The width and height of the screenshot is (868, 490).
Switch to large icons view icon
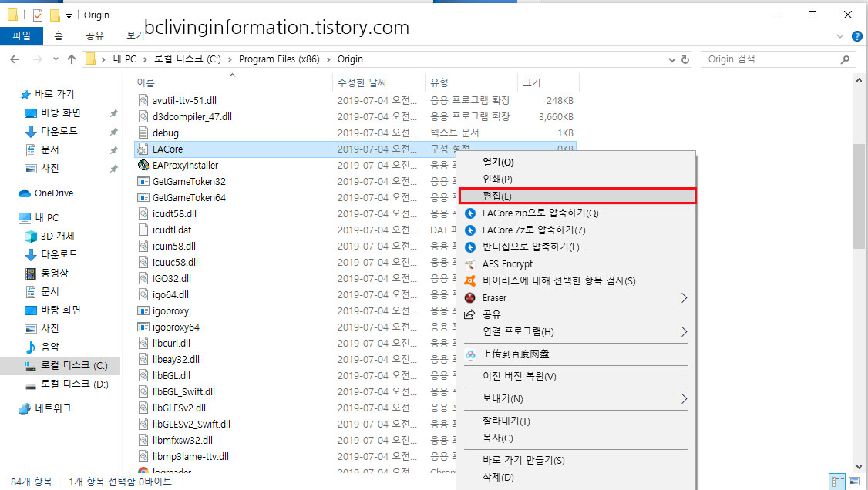[x=854, y=482]
